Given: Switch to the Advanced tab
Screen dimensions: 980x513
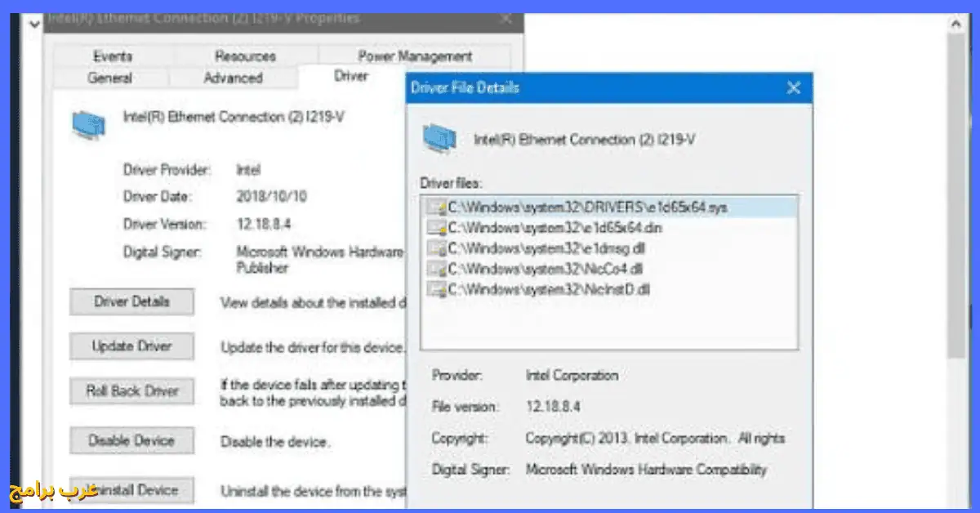Looking at the screenshot, I should coord(233,78).
